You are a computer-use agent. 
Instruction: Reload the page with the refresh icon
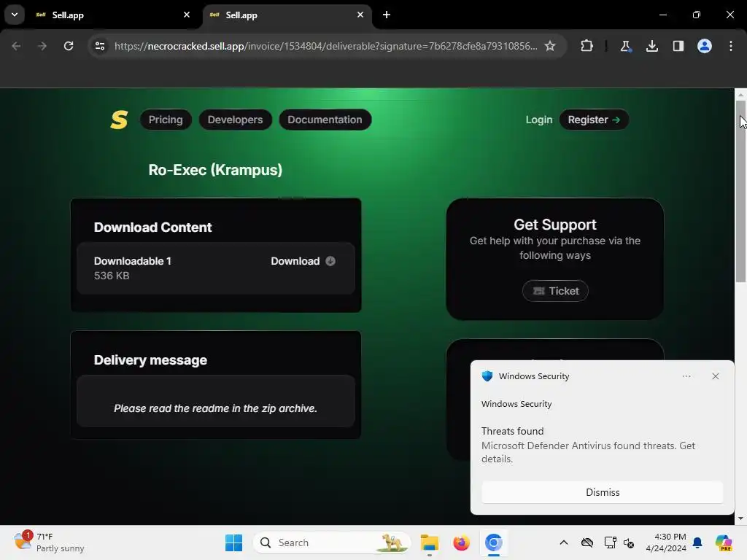pos(69,46)
